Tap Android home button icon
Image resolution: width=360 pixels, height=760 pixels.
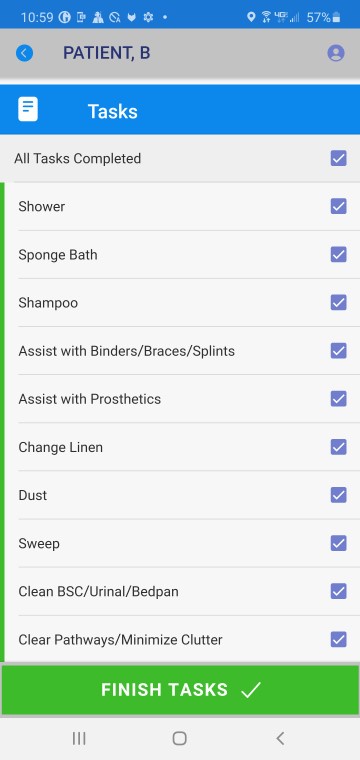pos(180,738)
